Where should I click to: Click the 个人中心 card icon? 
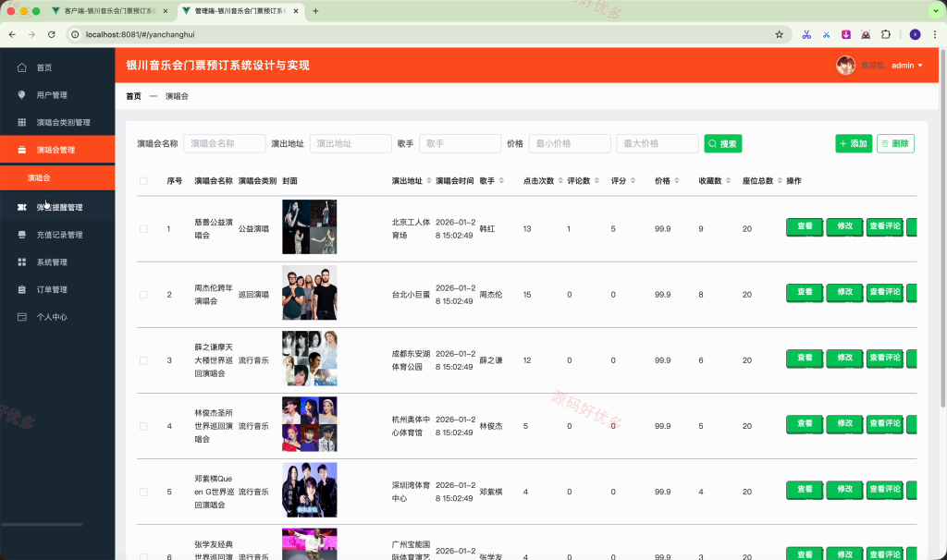(x=22, y=317)
